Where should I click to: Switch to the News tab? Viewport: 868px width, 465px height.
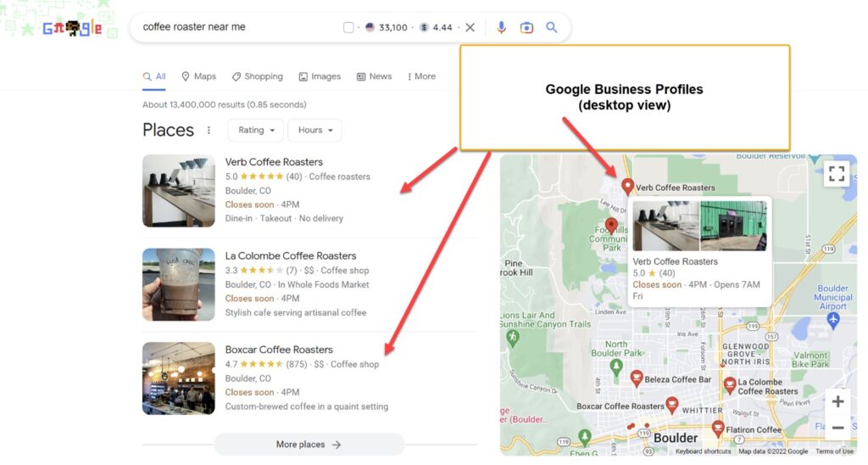click(374, 76)
